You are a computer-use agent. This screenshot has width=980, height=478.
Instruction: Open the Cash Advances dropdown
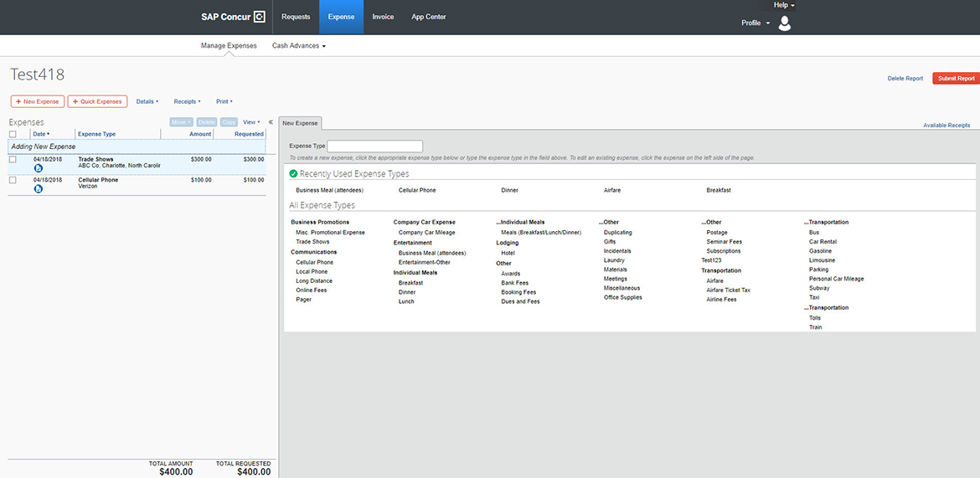298,46
